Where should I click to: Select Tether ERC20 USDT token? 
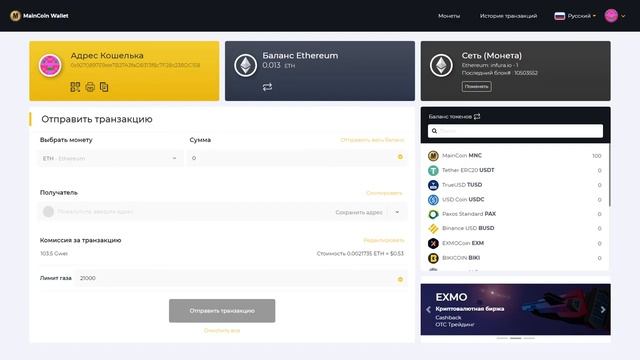tap(515, 170)
